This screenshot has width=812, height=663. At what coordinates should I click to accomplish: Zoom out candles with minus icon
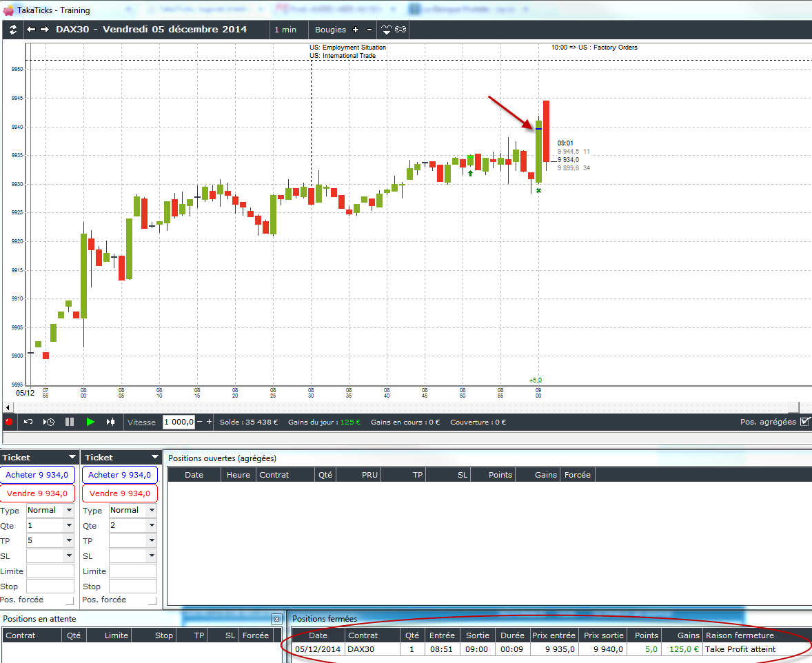tap(369, 30)
